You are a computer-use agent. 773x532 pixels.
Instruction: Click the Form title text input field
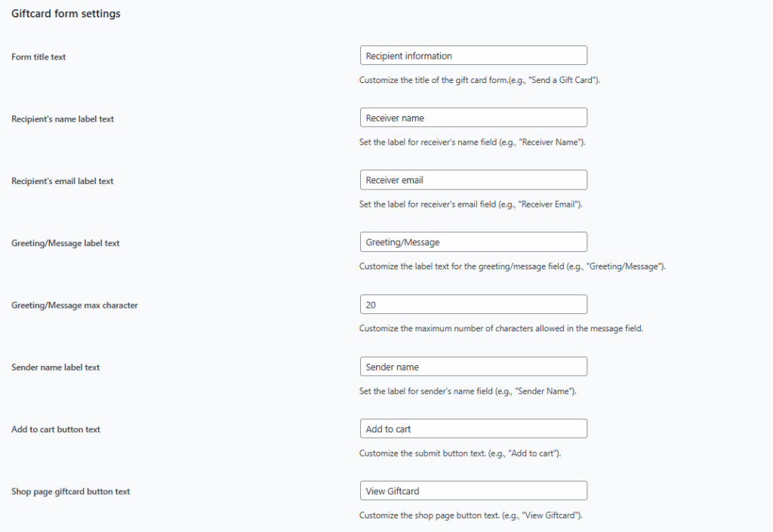(473, 56)
